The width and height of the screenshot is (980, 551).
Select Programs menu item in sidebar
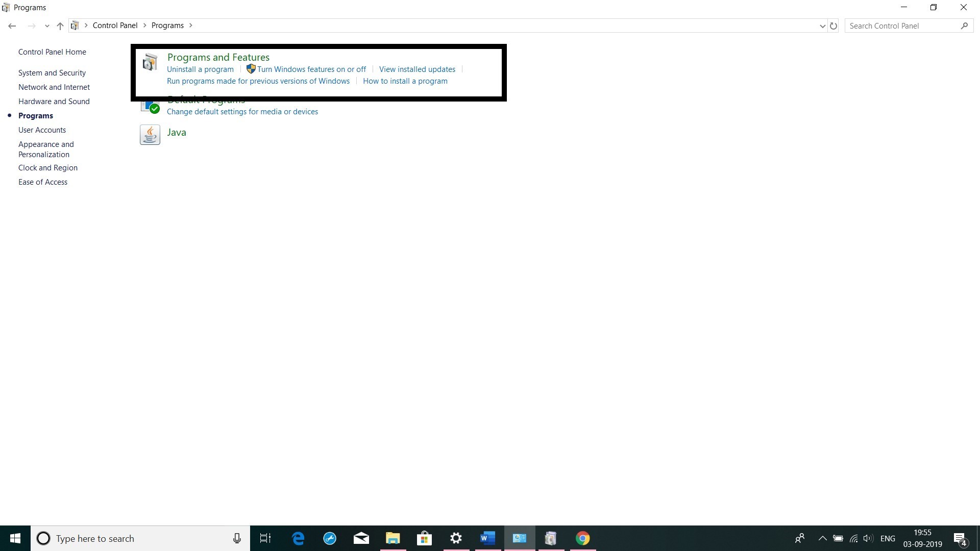36,115
